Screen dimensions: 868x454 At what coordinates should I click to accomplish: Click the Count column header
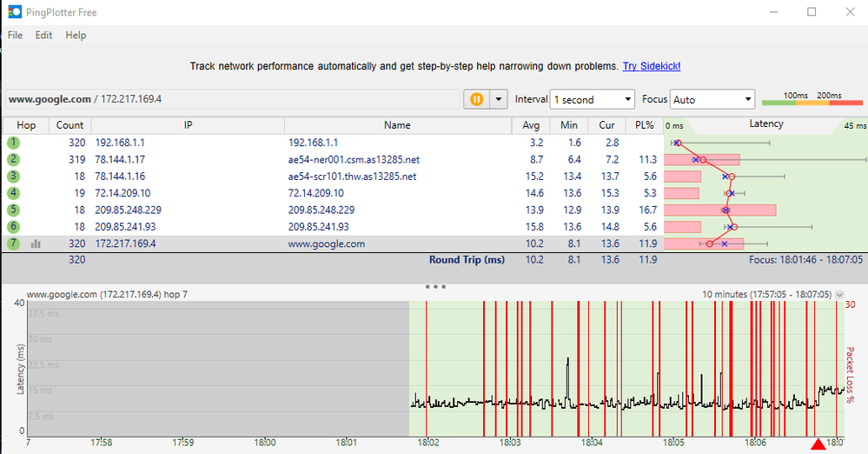pyautogui.click(x=70, y=125)
